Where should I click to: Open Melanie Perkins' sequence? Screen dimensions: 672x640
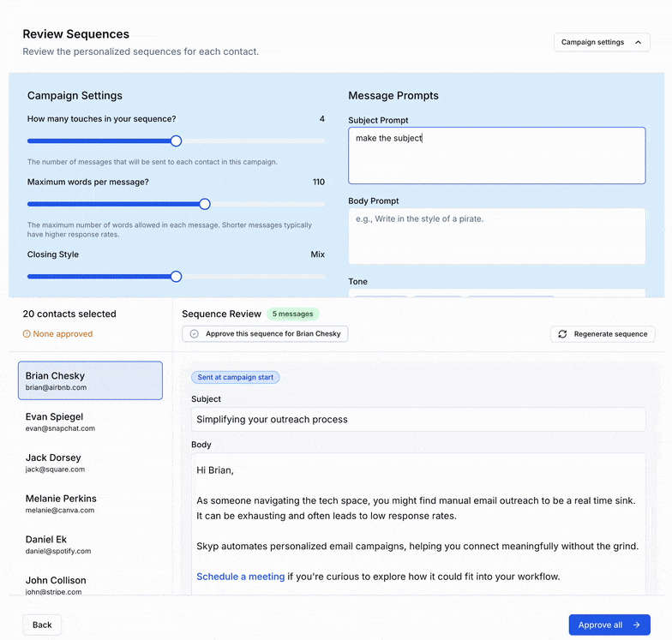(x=90, y=504)
